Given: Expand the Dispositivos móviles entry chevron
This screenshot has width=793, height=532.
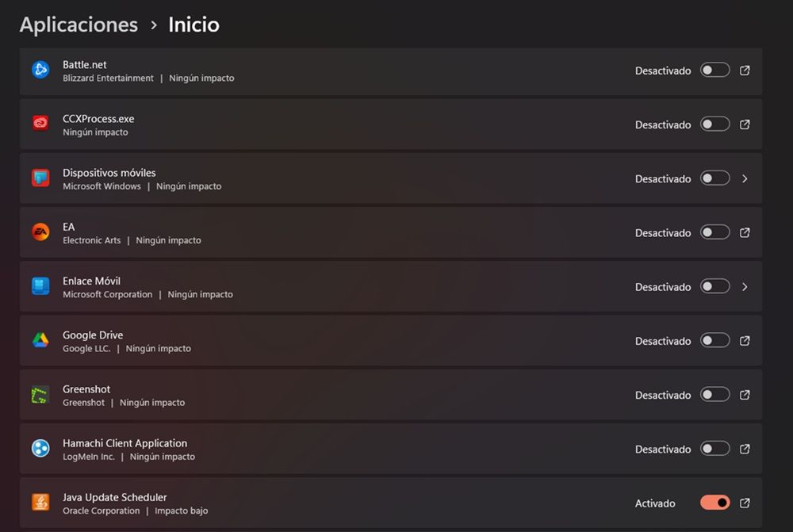Looking at the screenshot, I should point(745,178).
